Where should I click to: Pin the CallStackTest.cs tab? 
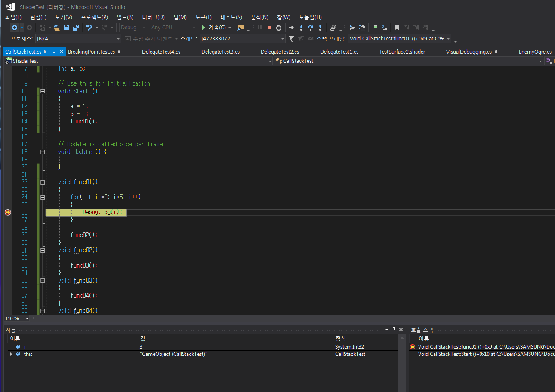pyautogui.click(x=53, y=52)
